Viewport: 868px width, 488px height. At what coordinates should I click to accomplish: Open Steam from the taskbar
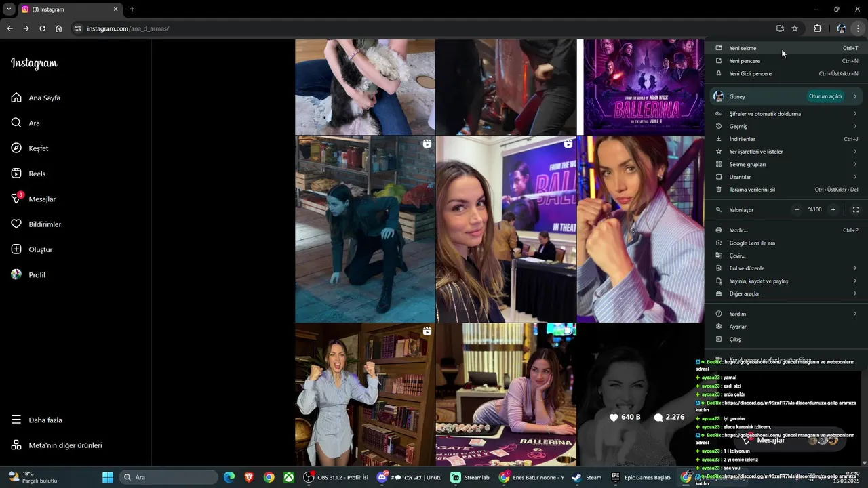click(587, 477)
